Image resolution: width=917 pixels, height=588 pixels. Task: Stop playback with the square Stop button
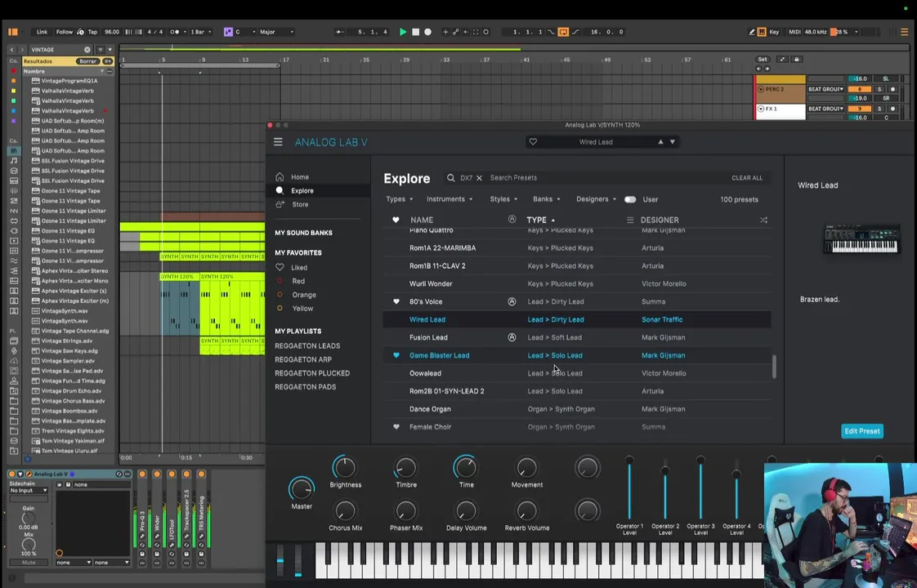click(415, 32)
